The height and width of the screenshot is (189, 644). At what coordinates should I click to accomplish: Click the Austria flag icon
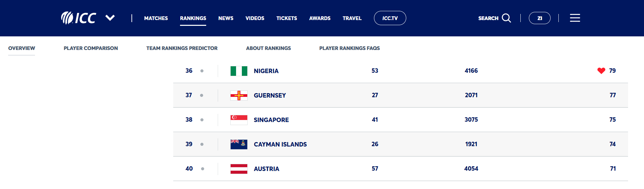click(239, 169)
